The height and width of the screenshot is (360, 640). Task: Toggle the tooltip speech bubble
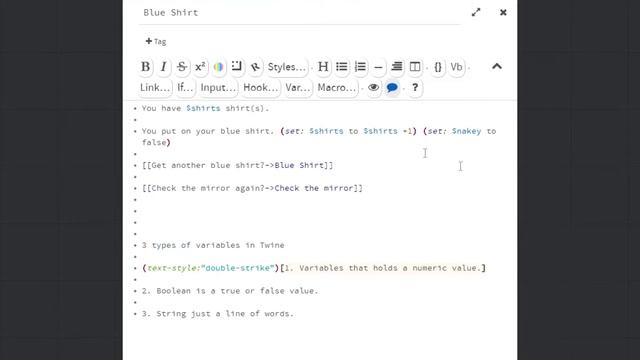click(392, 87)
